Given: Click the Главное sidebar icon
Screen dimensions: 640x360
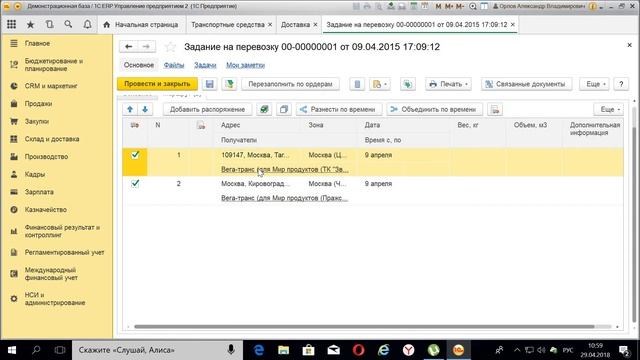Looking at the screenshot, I should [14, 43].
